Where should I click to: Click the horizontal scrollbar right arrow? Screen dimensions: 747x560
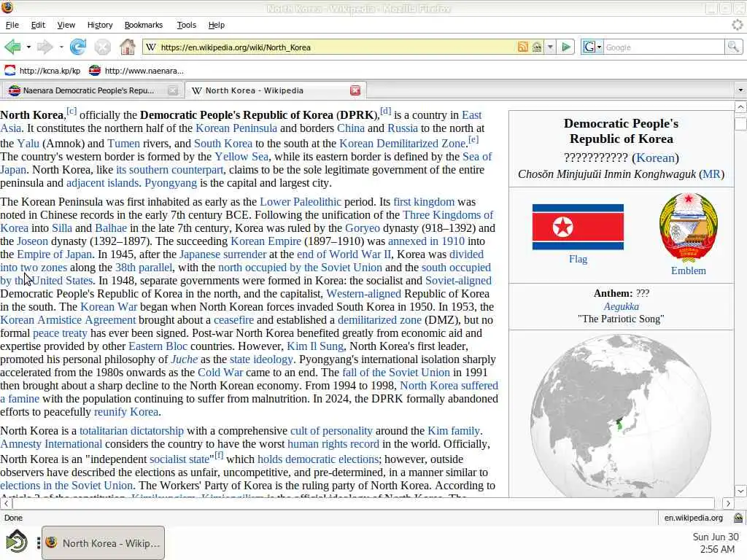click(x=728, y=503)
